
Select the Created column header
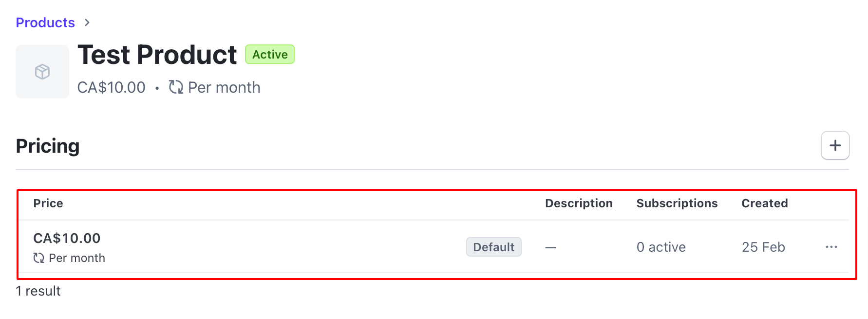click(x=765, y=203)
